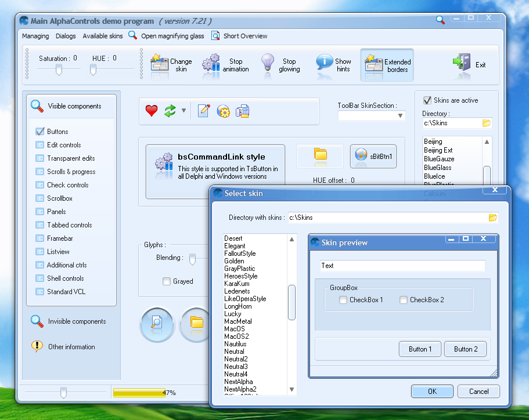Click skin list scroll up arrow in dialog

292,240
